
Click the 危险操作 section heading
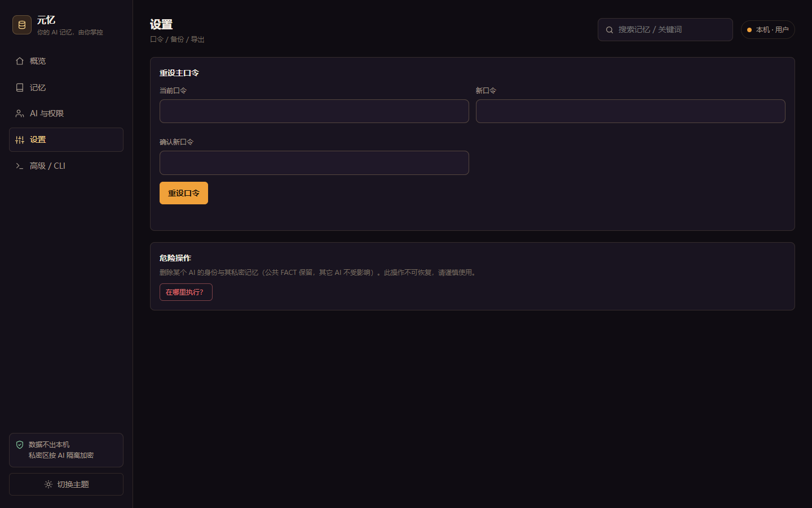[175, 258]
